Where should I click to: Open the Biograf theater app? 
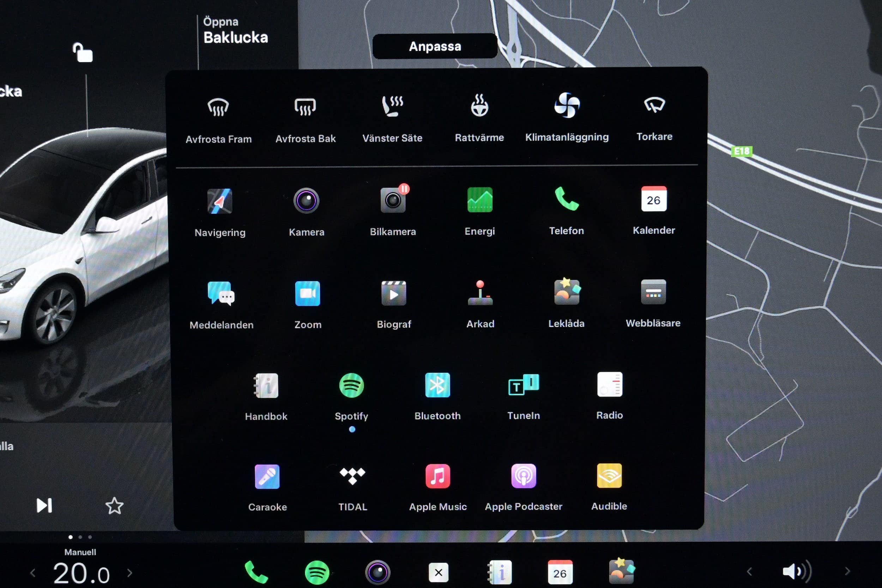[x=393, y=293]
